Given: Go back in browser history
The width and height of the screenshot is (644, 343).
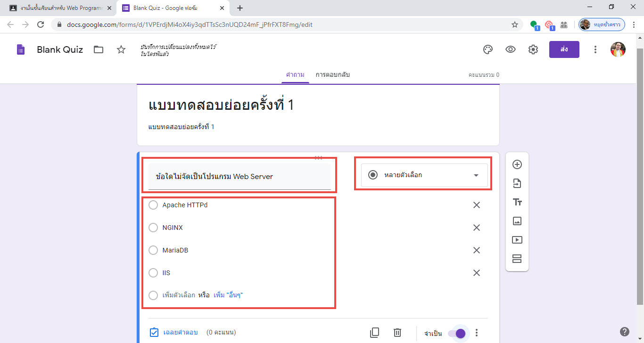Looking at the screenshot, I should click(10, 24).
